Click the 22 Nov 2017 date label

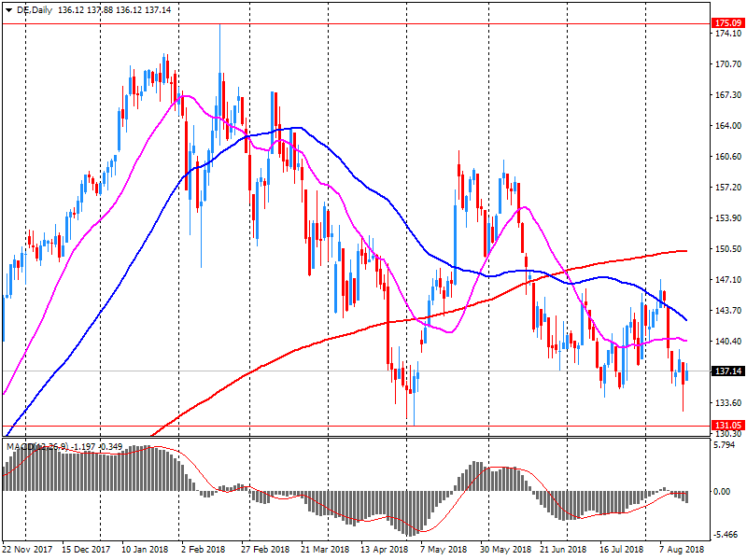click(x=27, y=550)
